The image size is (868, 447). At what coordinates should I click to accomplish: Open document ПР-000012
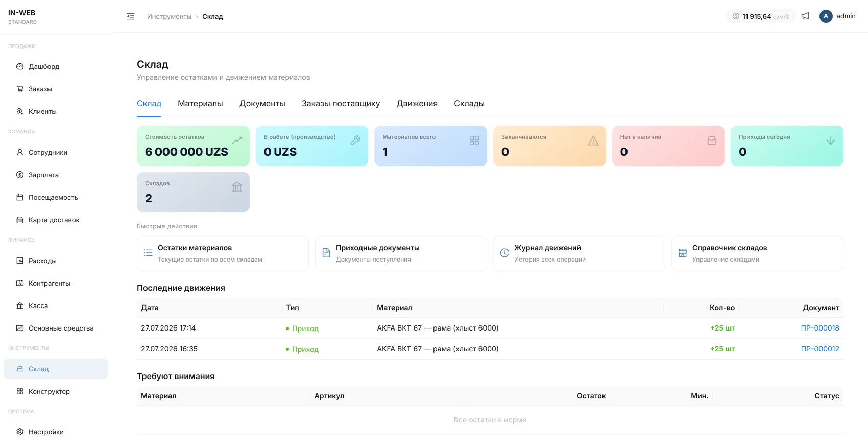pos(820,349)
